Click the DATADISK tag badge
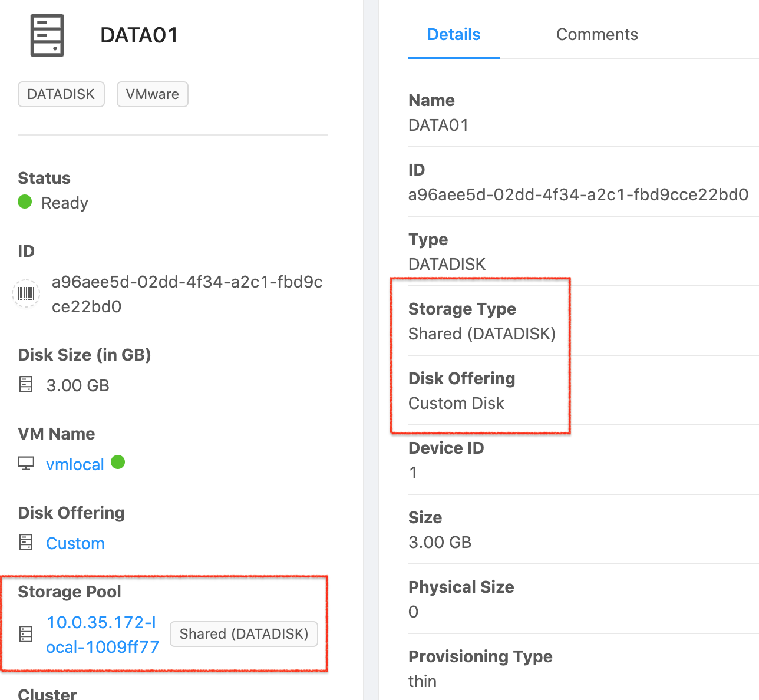This screenshot has width=759, height=700. pos(61,94)
